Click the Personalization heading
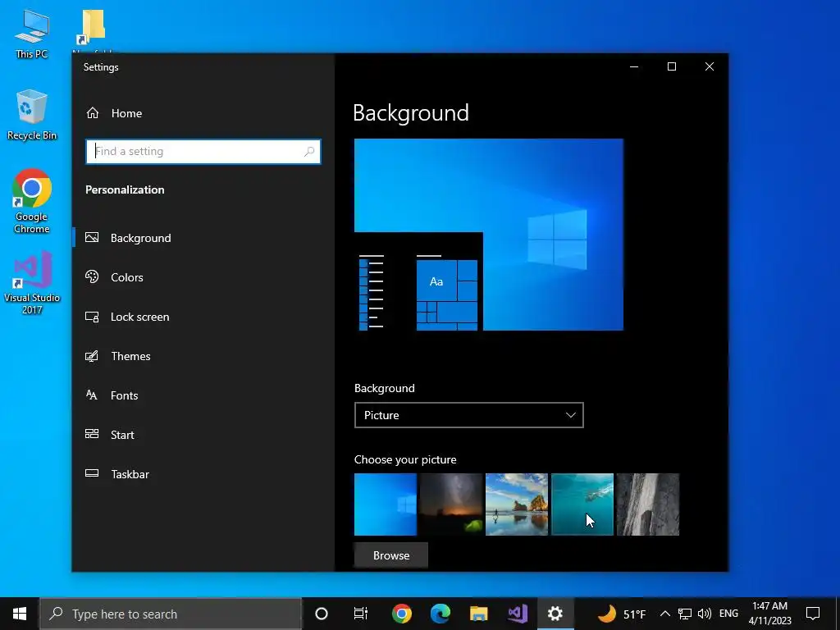The width and height of the screenshot is (840, 630). point(125,189)
